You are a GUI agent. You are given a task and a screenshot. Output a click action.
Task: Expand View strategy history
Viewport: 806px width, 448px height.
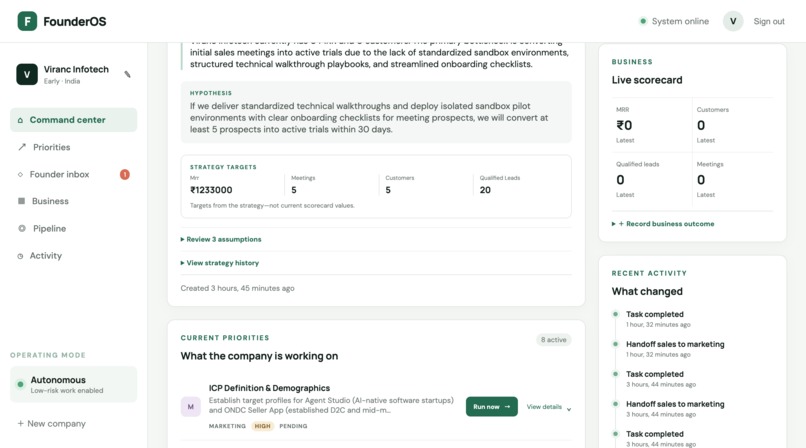[219, 263]
